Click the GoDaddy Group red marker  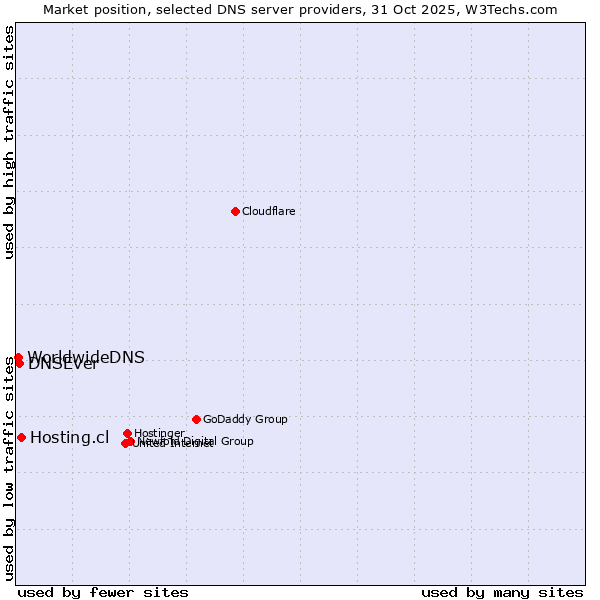coord(196,419)
